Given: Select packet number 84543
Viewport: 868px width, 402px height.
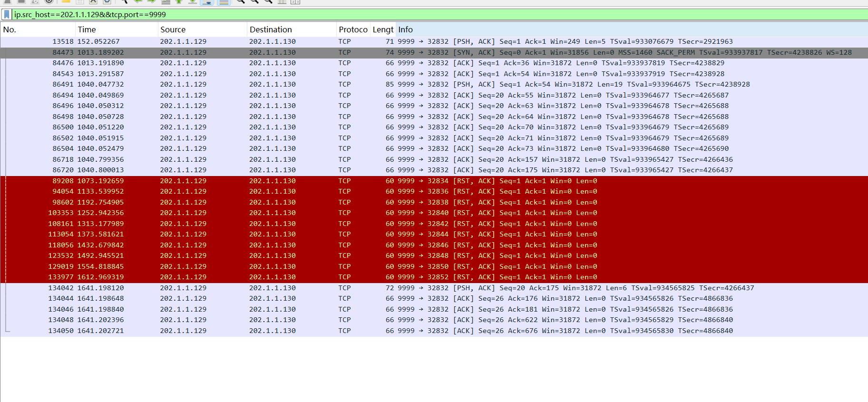Looking at the screenshot, I should pyautogui.click(x=434, y=74).
